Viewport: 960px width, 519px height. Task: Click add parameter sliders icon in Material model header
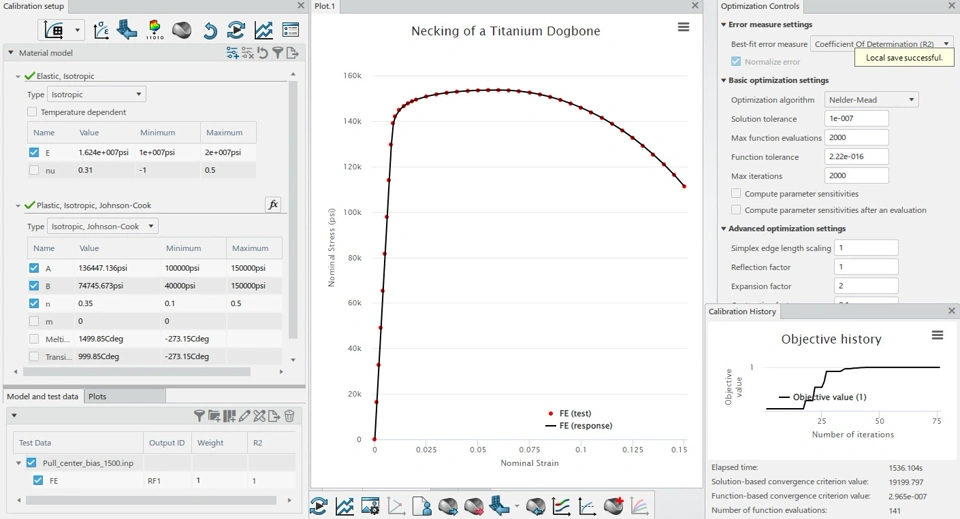233,53
